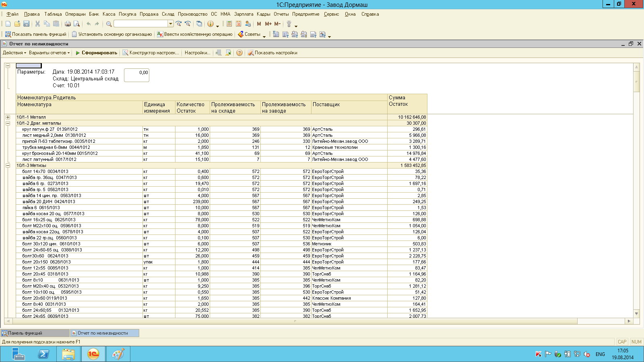The height and width of the screenshot is (362, 644).
Task: Click the Info help icon in main toolbar
Action: (x=211, y=24)
